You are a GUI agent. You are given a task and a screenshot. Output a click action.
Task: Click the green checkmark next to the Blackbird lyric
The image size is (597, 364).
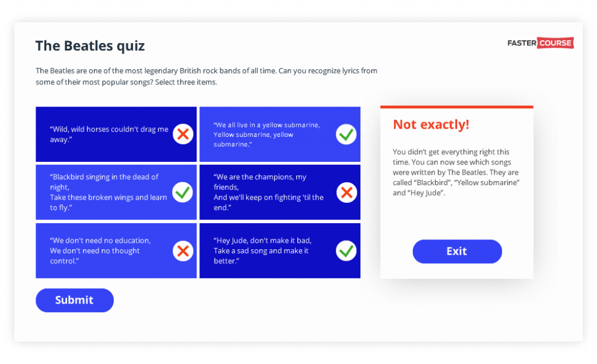182,192
